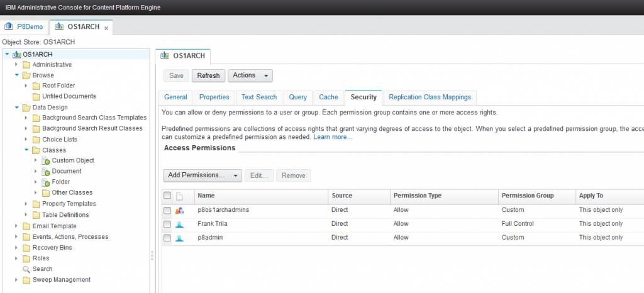Click the Security tab

tap(364, 97)
